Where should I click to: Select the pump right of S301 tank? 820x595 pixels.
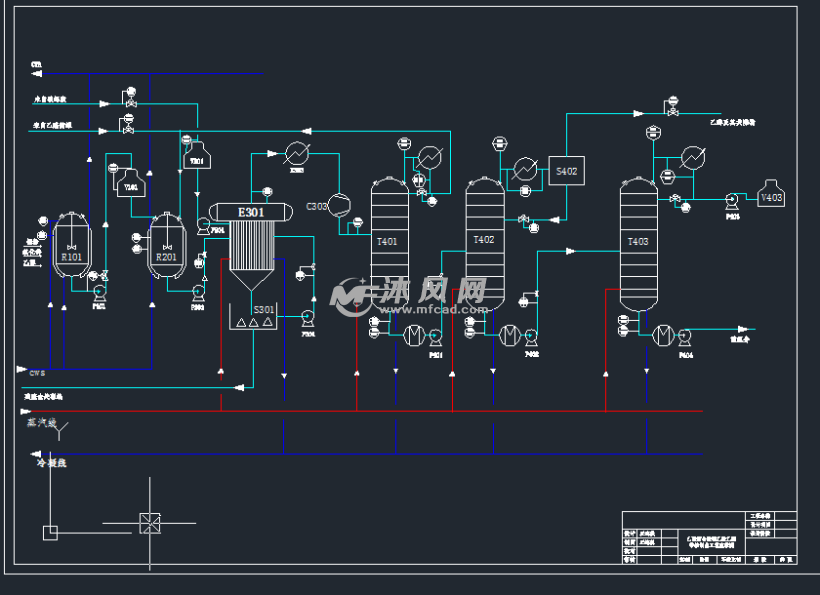308,318
